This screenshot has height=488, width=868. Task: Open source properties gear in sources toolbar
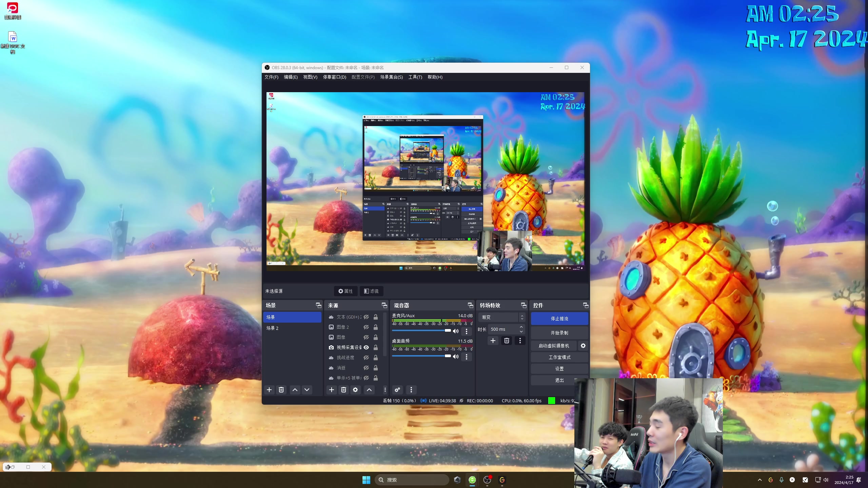coord(355,390)
